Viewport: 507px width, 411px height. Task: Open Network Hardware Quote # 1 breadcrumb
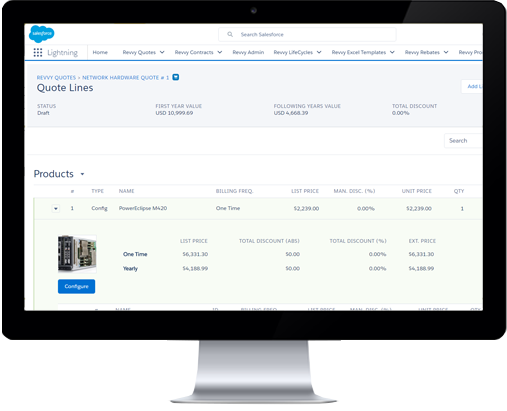coord(126,78)
